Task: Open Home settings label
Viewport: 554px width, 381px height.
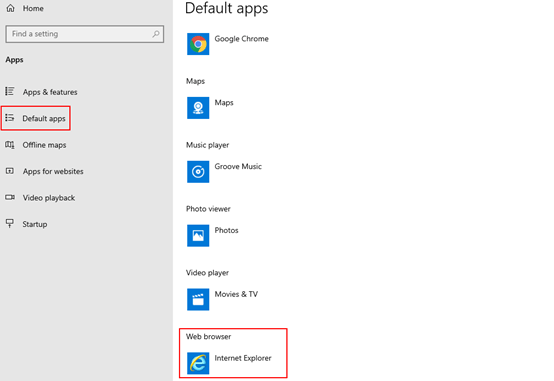Action: 33,8
